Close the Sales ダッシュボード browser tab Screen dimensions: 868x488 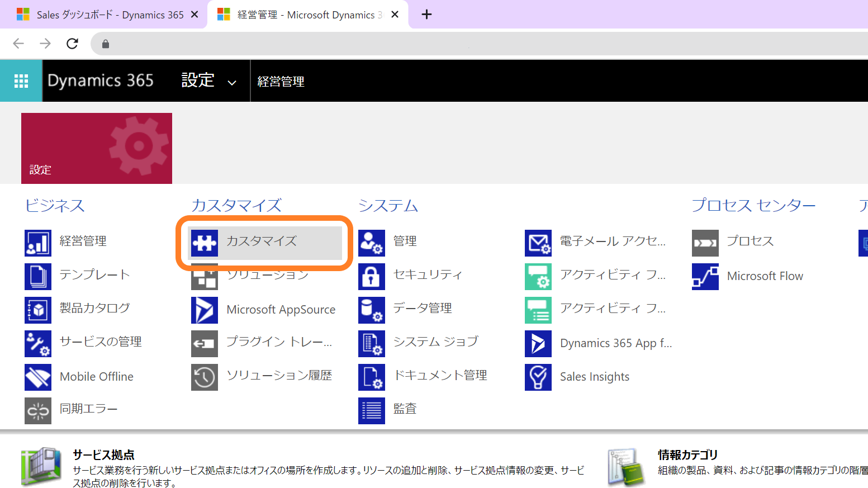[195, 15]
